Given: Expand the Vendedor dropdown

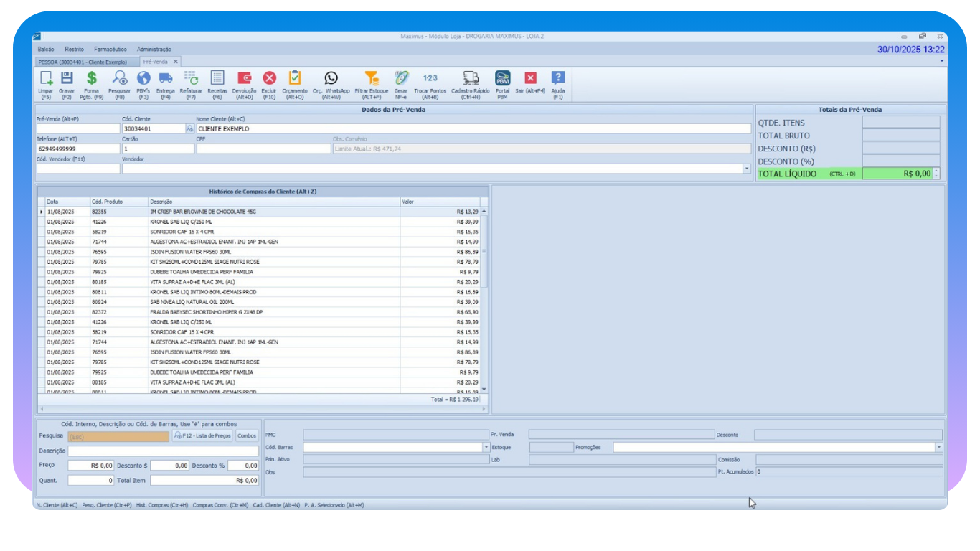Looking at the screenshot, I should pos(746,169).
